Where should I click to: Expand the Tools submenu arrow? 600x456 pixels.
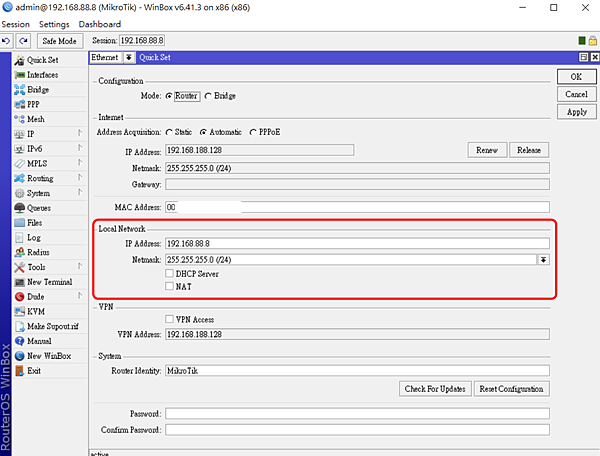(80, 266)
